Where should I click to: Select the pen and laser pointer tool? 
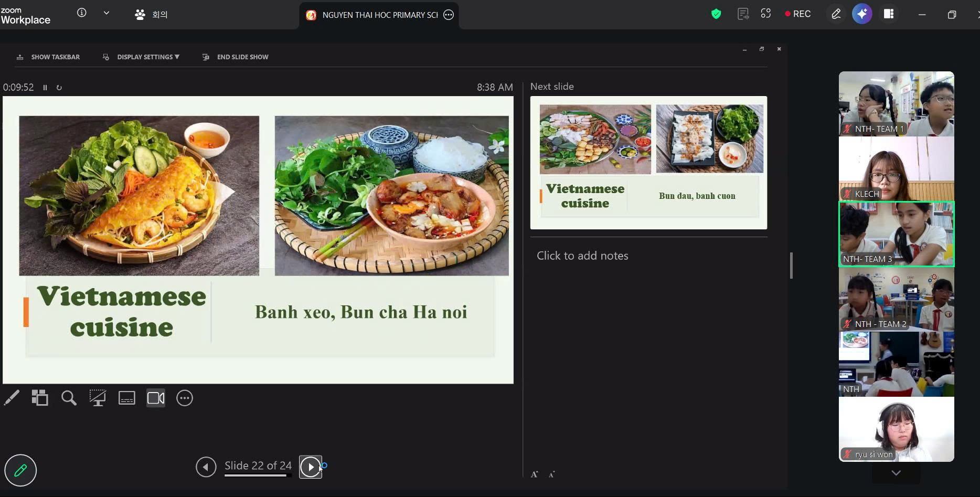click(x=12, y=398)
